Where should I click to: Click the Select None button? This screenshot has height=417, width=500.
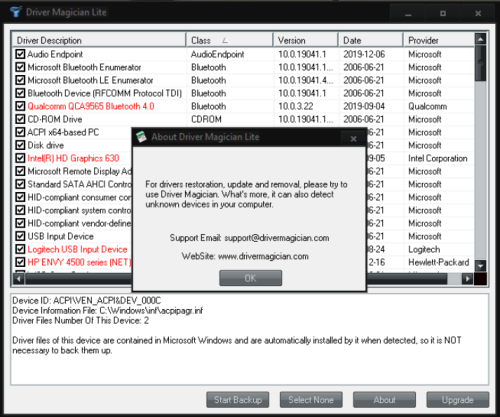311,400
